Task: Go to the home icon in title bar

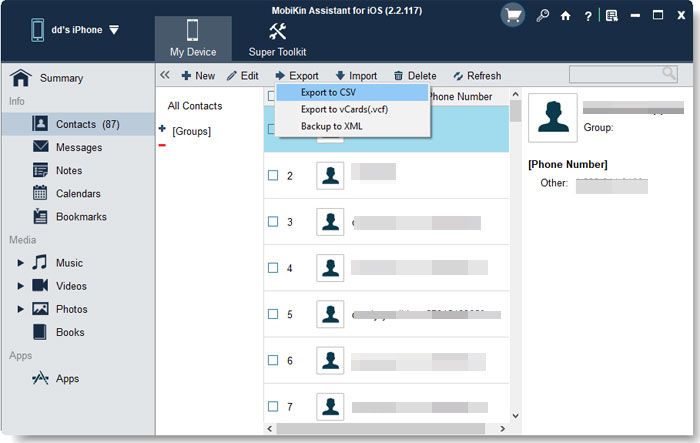Action: (x=566, y=16)
